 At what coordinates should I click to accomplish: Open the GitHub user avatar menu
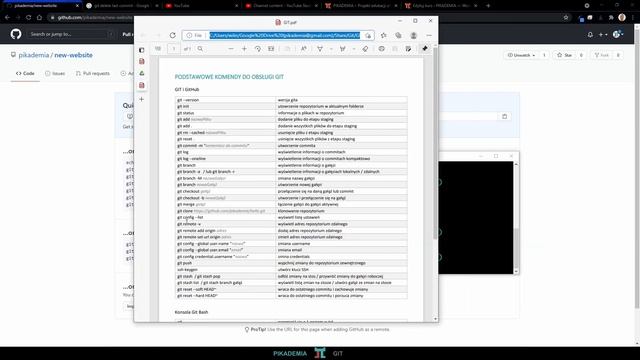point(617,35)
